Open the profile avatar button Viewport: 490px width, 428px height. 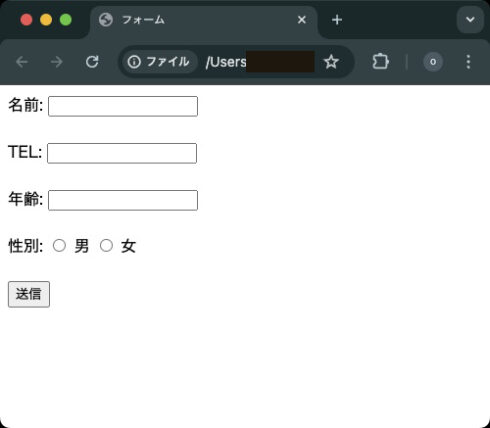click(x=433, y=62)
